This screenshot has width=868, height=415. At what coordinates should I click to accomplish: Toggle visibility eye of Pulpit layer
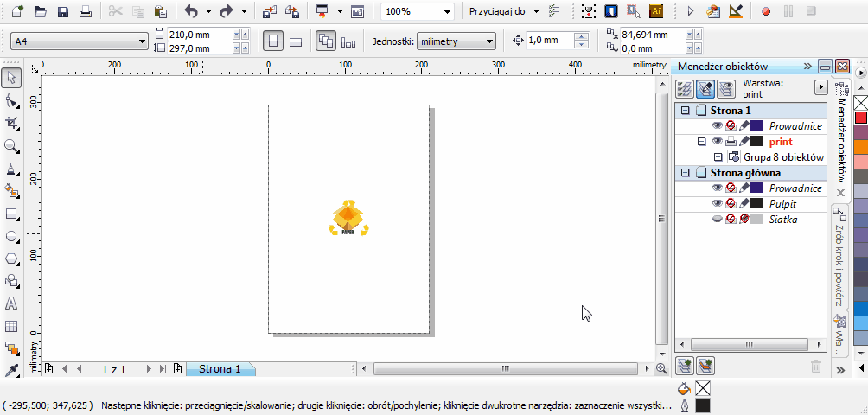coord(718,204)
